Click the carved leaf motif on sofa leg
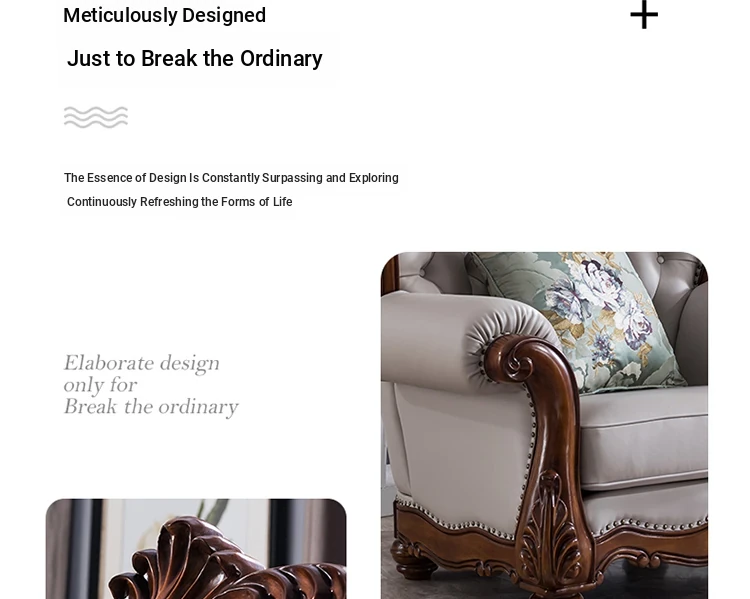This screenshot has height=599, width=750. [x=549, y=529]
